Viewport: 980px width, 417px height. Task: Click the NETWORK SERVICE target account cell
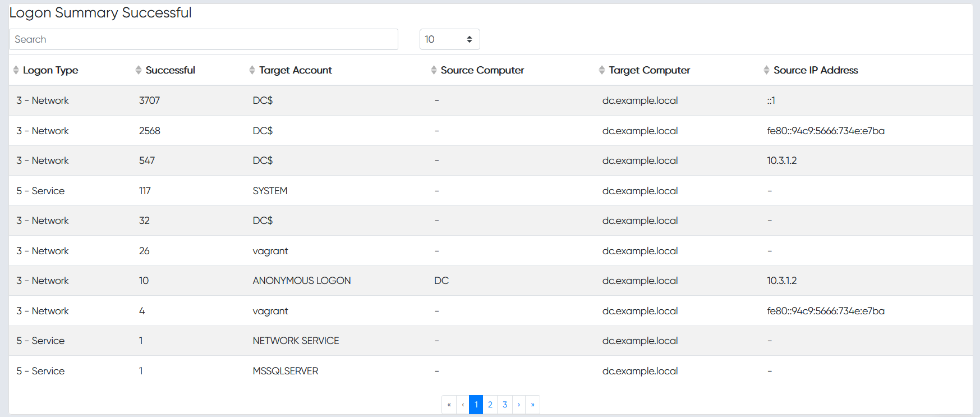point(296,341)
